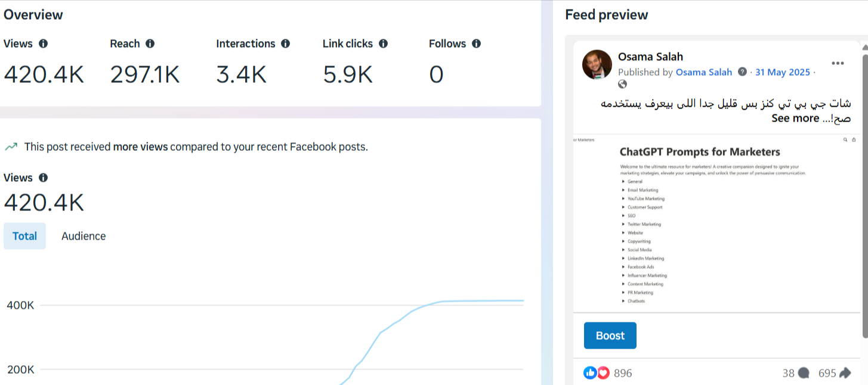Viewport: 868px width, 385px height.
Task: Click the Overview section heading
Action: pyautogui.click(x=33, y=15)
